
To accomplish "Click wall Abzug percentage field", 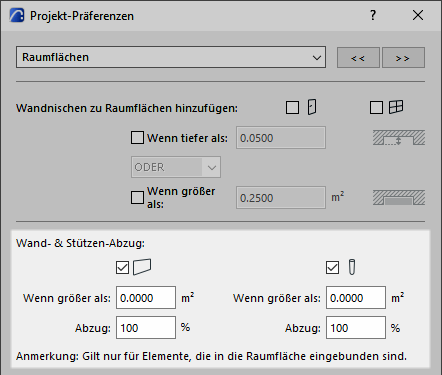I will point(146,328).
